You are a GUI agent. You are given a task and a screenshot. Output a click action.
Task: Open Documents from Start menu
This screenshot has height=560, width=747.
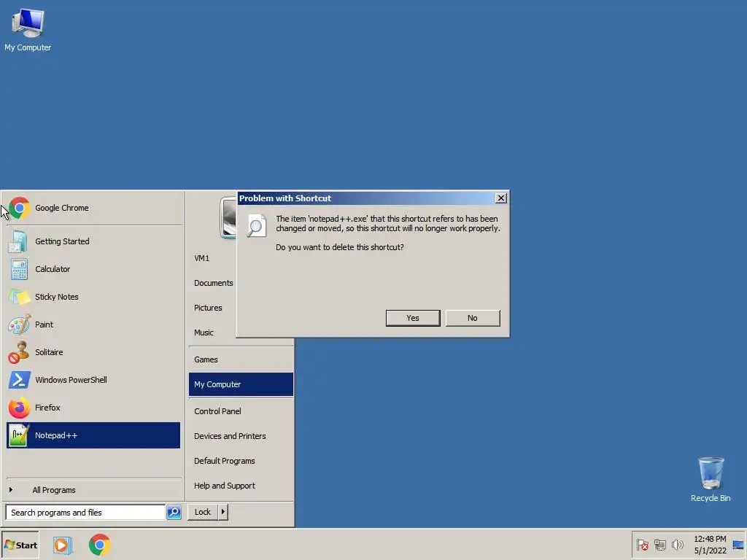pos(214,283)
